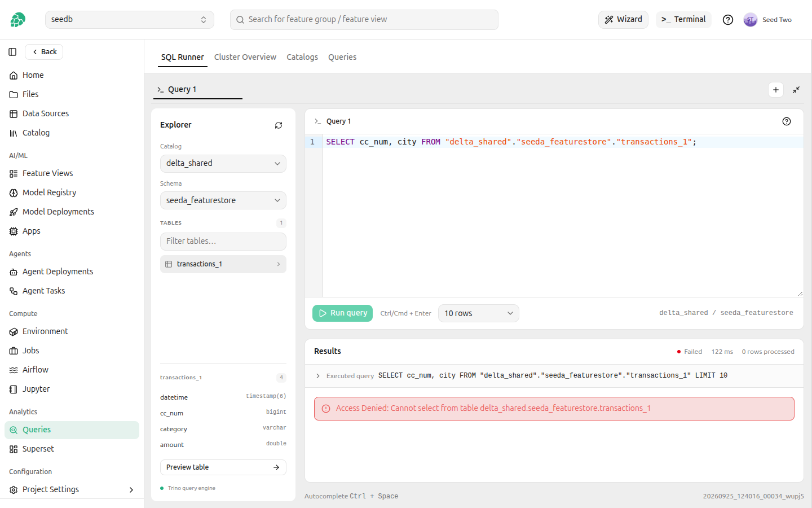Open the Terminal
Viewport: 812px width, 508px height.
click(x=683, y=20)
